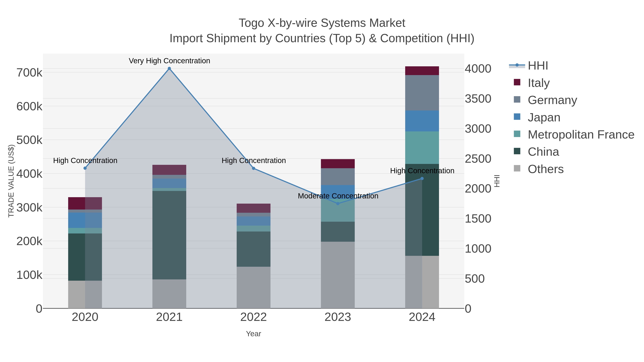Toggle the HHI legend entry

click(x=528, y=66)
